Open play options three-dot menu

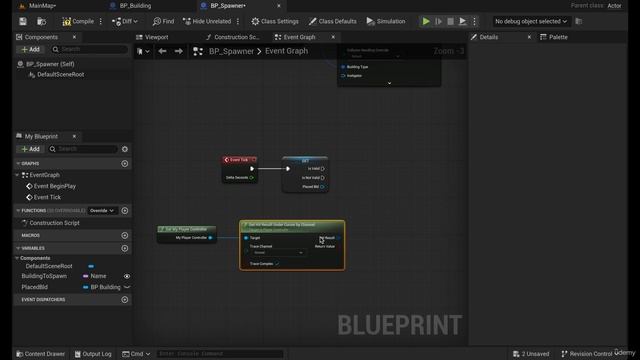[x=474, y=21]
